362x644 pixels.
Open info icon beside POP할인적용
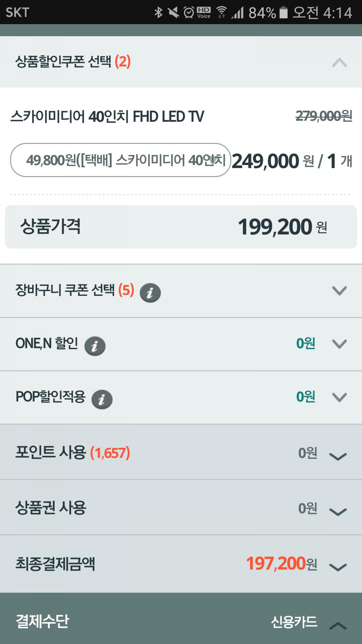[102, 399]
